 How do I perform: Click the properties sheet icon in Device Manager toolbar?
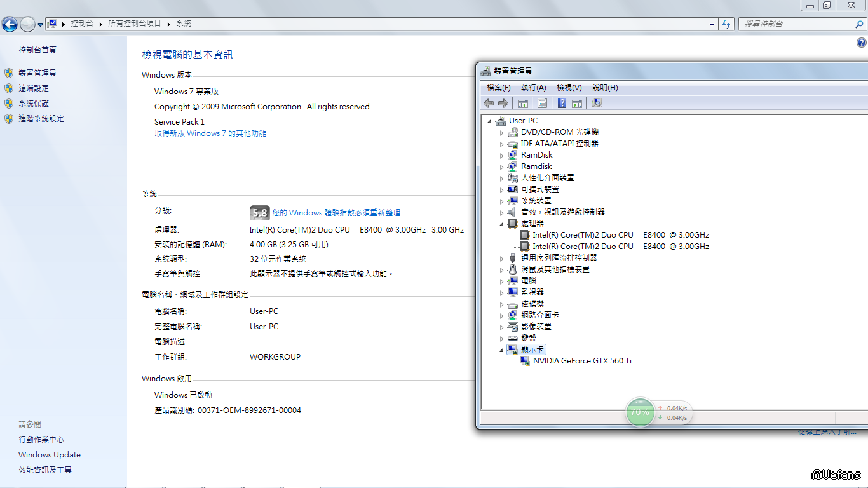coord(542,103)
